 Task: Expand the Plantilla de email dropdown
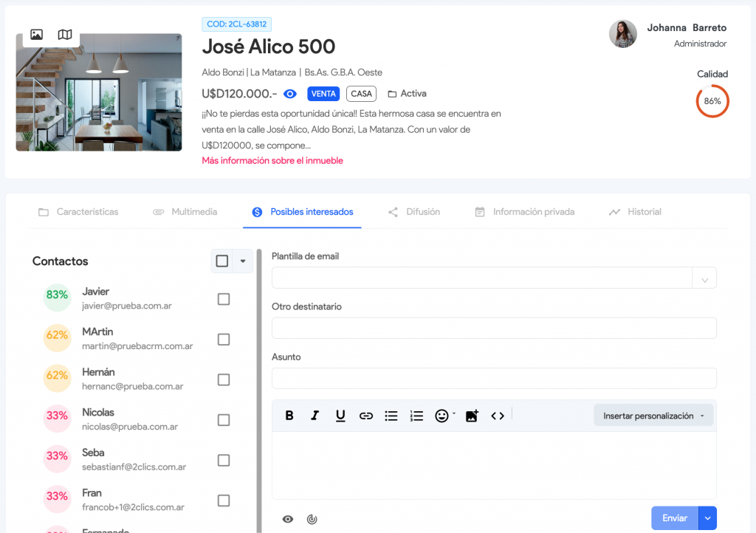click(704, 278)
